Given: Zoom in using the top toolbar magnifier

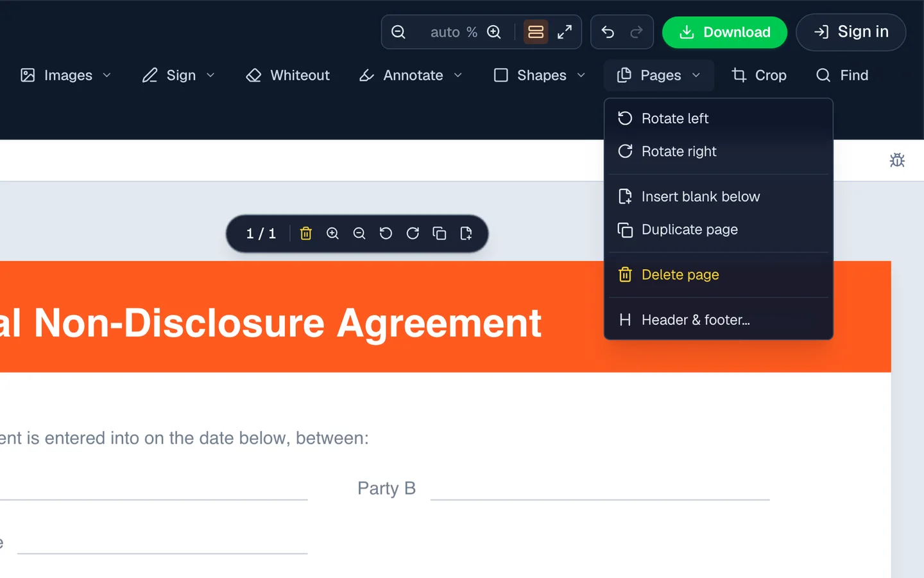Looking at the screenshot, I should tap(493, 32).
